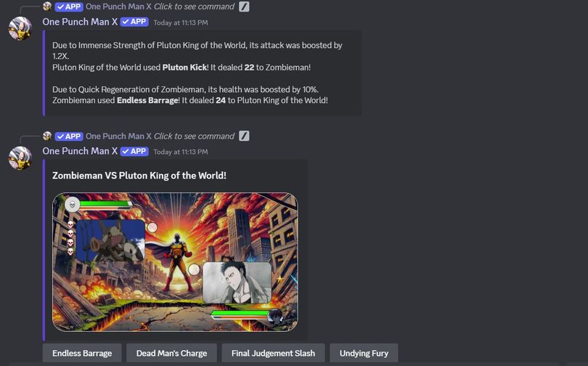Open the first message's One Punch Man X avatar

pyautogui.click(x=20, y=28)
